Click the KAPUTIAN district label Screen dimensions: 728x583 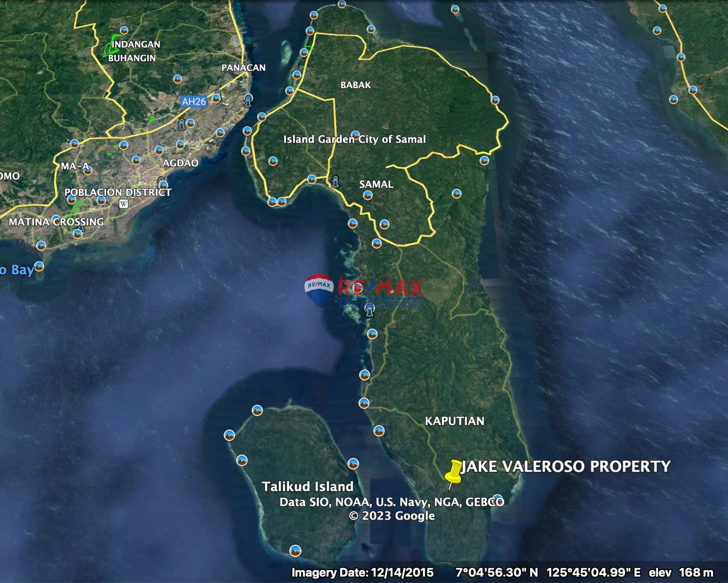click(x=454, y=421)
